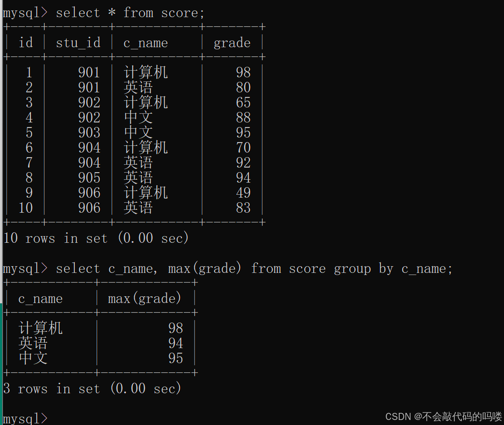Click 英语 in the id 2 row

tap(138, 87)
